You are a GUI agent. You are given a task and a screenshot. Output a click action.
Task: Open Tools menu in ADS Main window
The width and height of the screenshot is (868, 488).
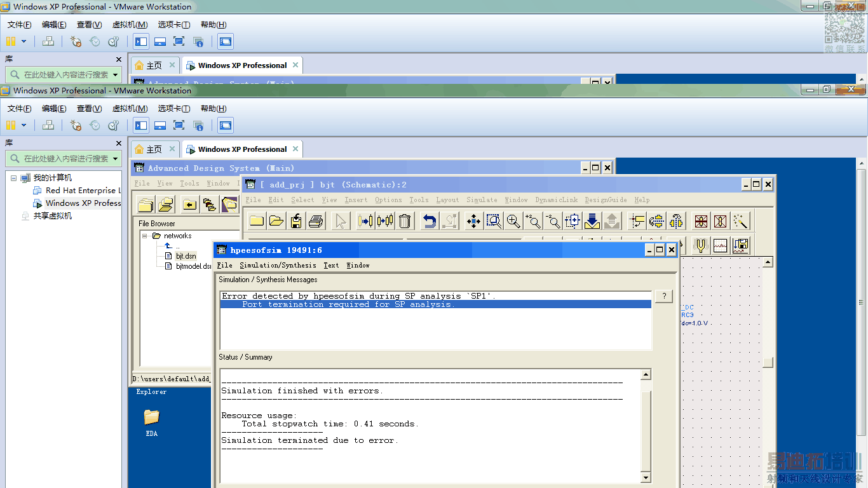(x=189, y=184)
